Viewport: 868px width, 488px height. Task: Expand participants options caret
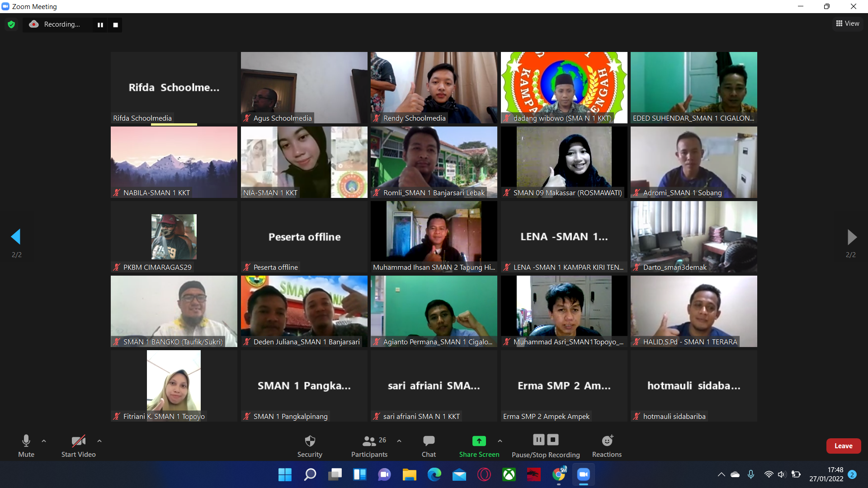399,441
